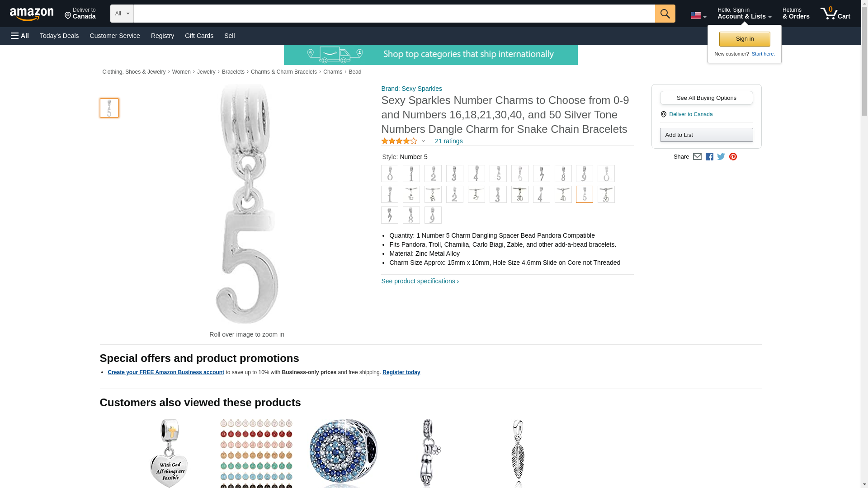
Task: Select the Number 7 style swatch in the first row
Action: (x=541, y=174)
